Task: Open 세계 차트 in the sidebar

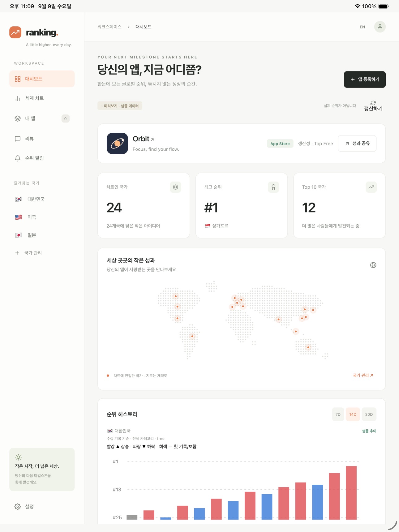Action: (x=42, y=98)
